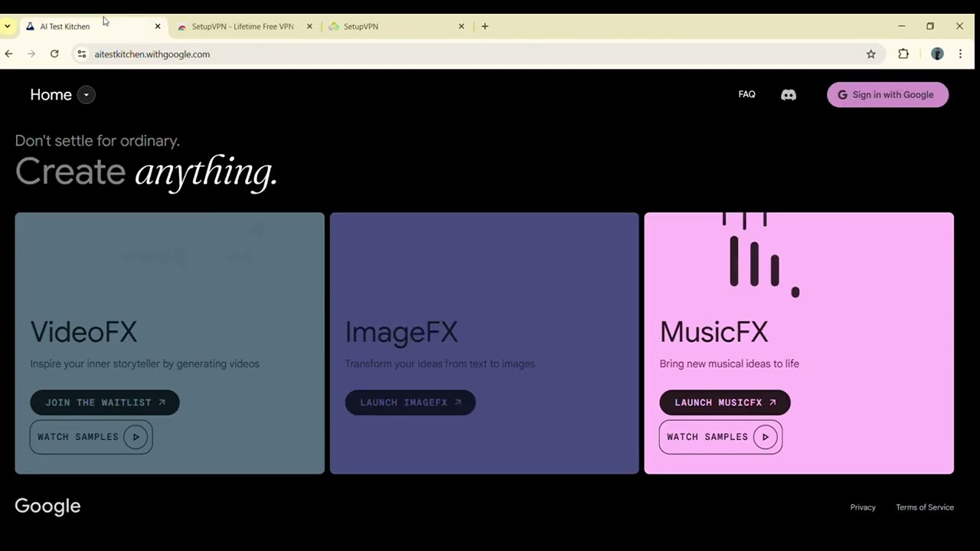Go back to previous page
The height and width of the screenshot is (551, 980).
pos(8,54)
